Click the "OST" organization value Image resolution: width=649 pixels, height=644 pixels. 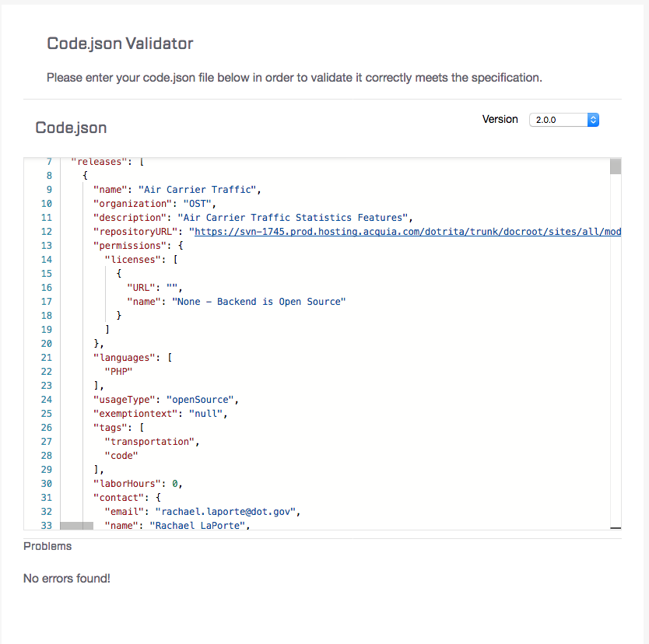click(198, 204)
